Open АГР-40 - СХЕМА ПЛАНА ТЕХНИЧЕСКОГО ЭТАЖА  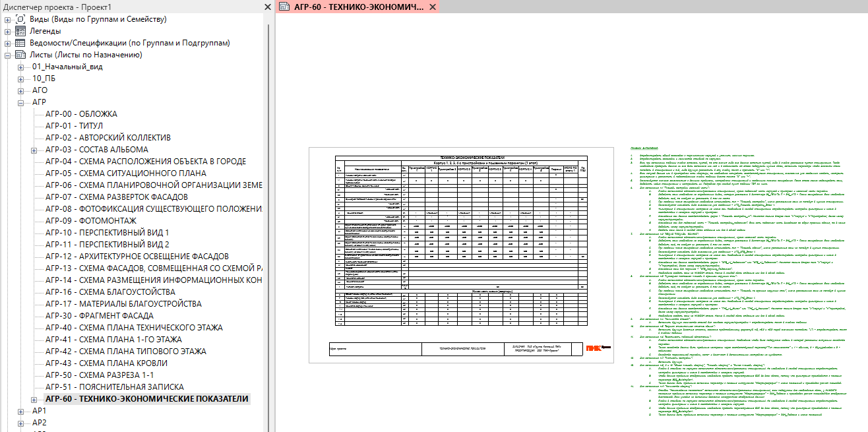[x=135, y=328]
